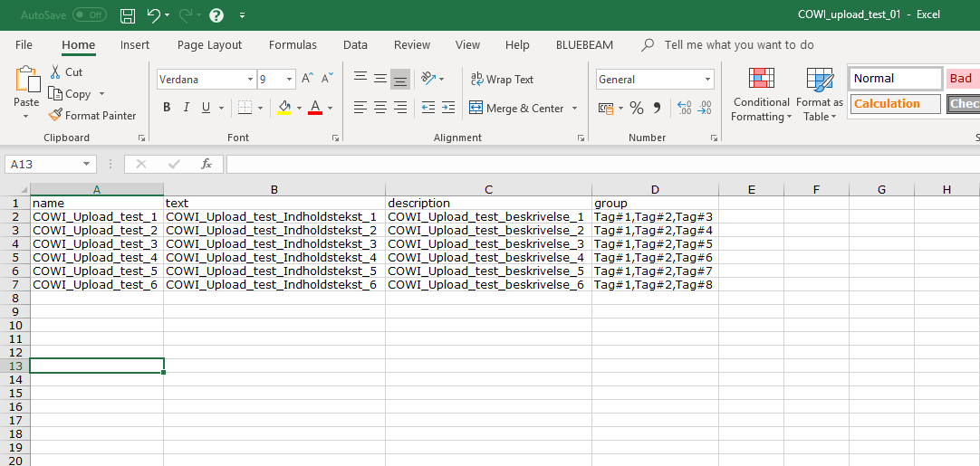Click the Center align icon
Screen dimensions: 980x466
(380, 108)
